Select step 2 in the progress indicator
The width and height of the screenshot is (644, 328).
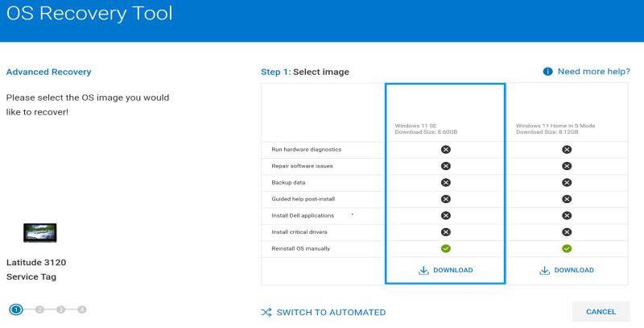39,309
